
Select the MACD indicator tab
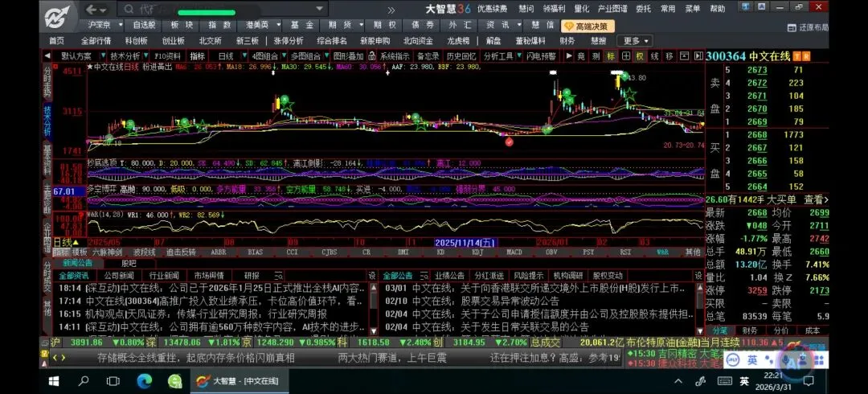pos(514,252)
